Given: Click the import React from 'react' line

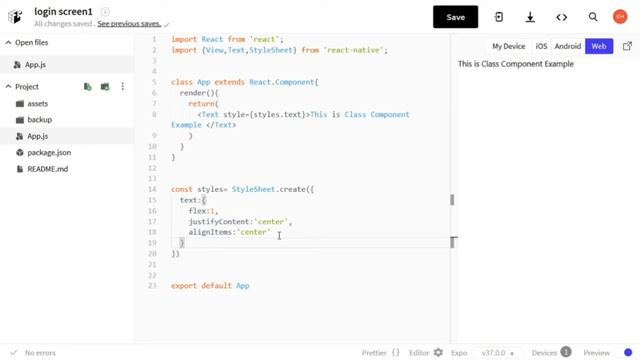Looking at the screenshot, I should pos(227,39).
